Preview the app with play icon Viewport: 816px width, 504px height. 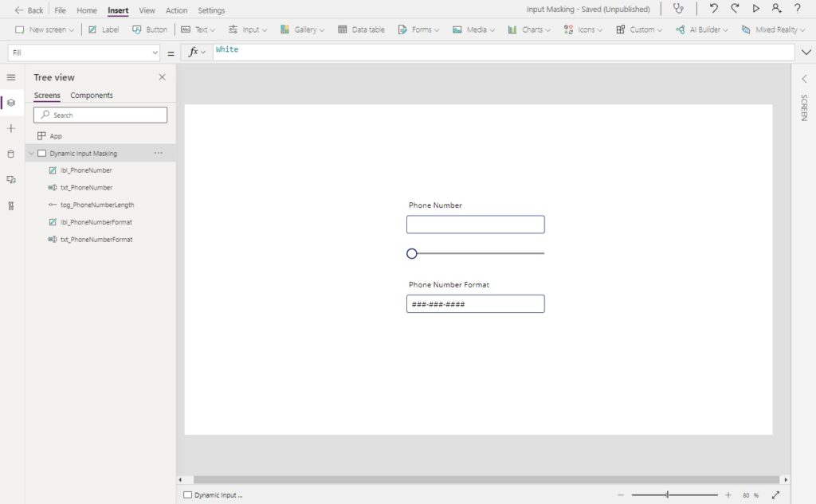tap(755, 9)
